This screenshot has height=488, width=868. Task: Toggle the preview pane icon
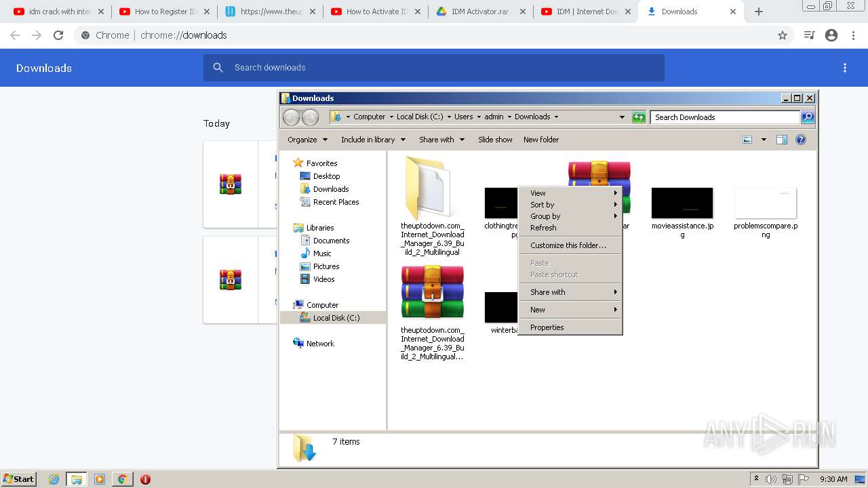click(x=782, y=140)
